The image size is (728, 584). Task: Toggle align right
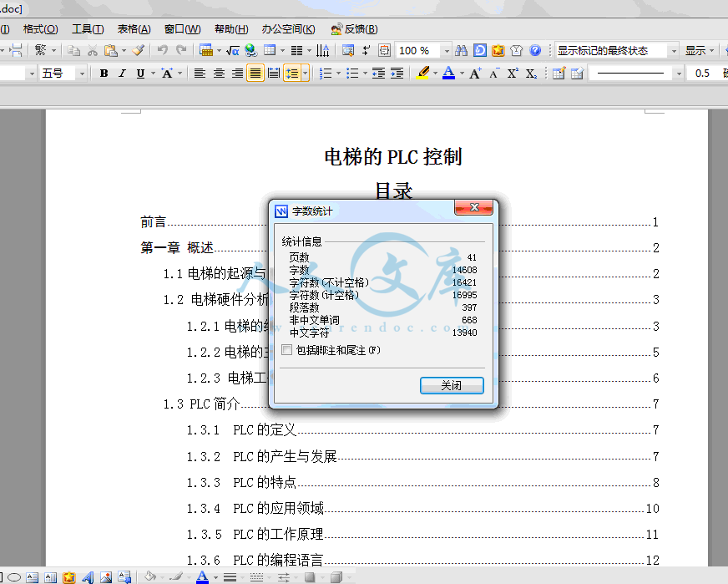(237, 73)
